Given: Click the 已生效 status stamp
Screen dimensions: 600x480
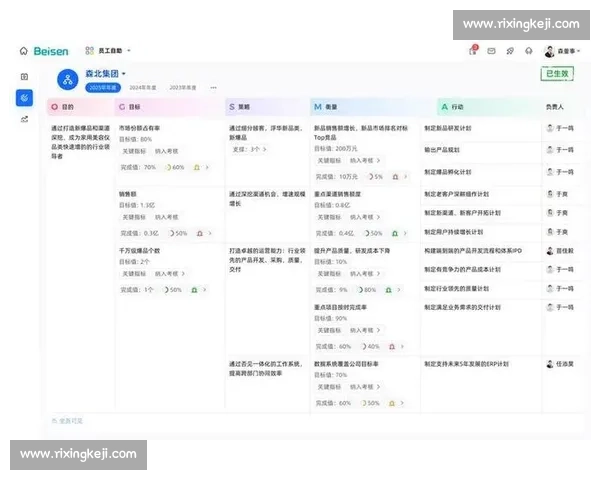Looking at the screenshot, I should (558, 73).
